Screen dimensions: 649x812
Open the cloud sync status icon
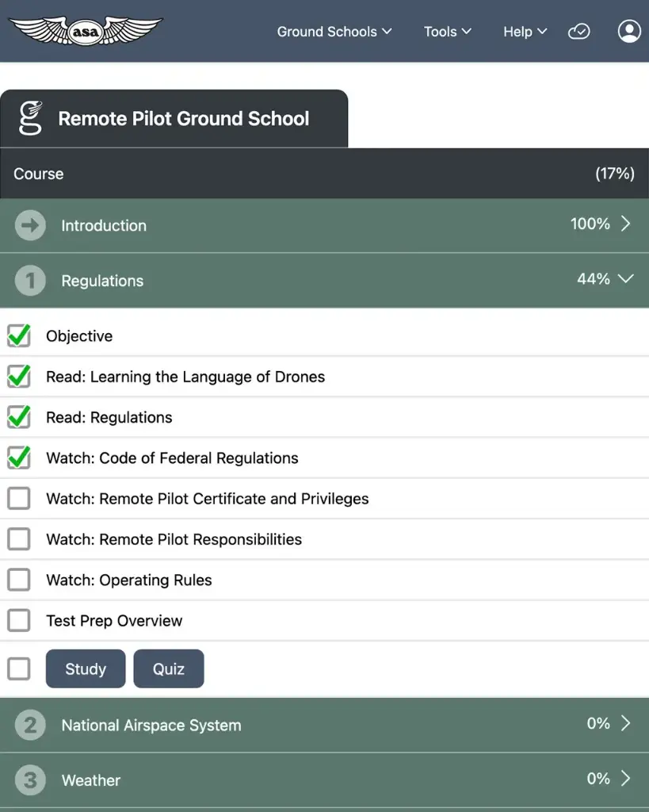coord(579,32)
